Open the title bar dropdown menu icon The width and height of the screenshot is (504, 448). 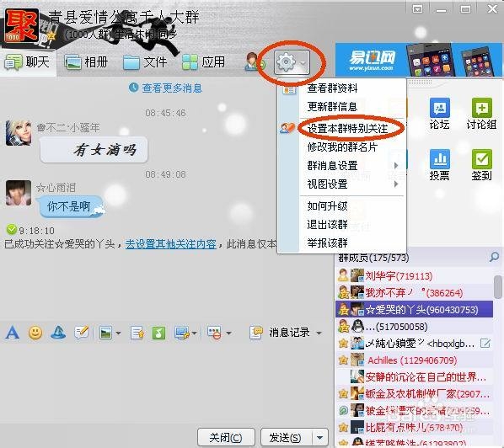(417, 8)
